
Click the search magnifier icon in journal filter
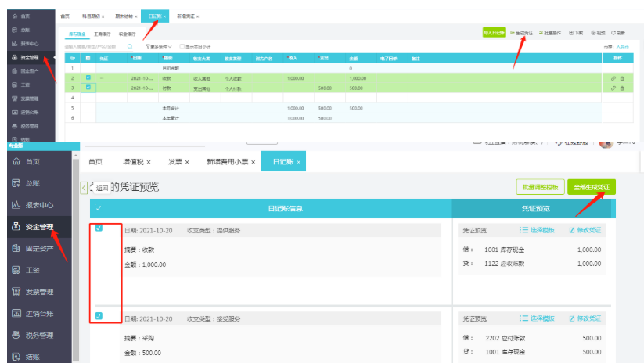[130, 47]
